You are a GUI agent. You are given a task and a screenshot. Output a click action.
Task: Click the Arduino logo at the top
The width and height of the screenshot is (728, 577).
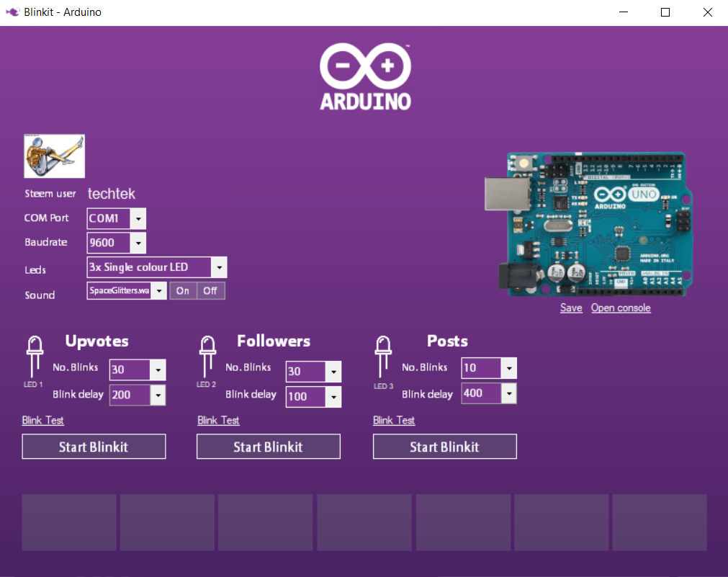(365, 76)
